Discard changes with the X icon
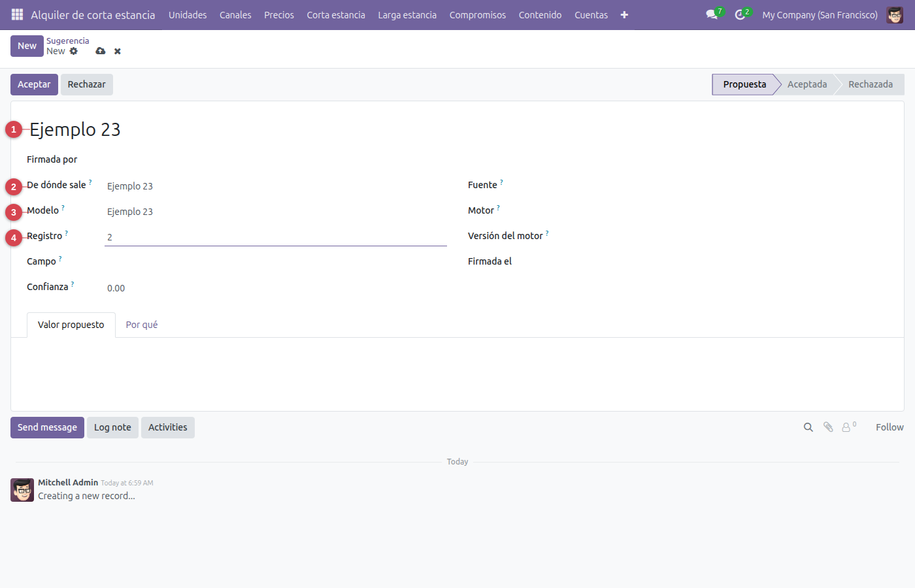This screenshot has width=915, height=588. (x=118, y=51)
